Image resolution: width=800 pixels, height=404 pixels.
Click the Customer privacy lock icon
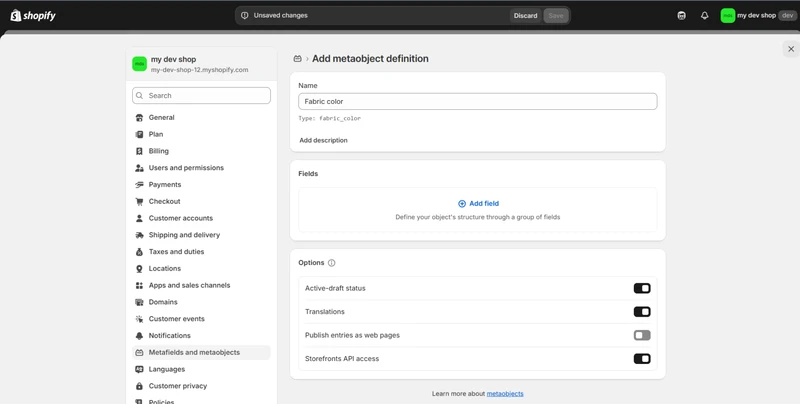tap(139, 386)
